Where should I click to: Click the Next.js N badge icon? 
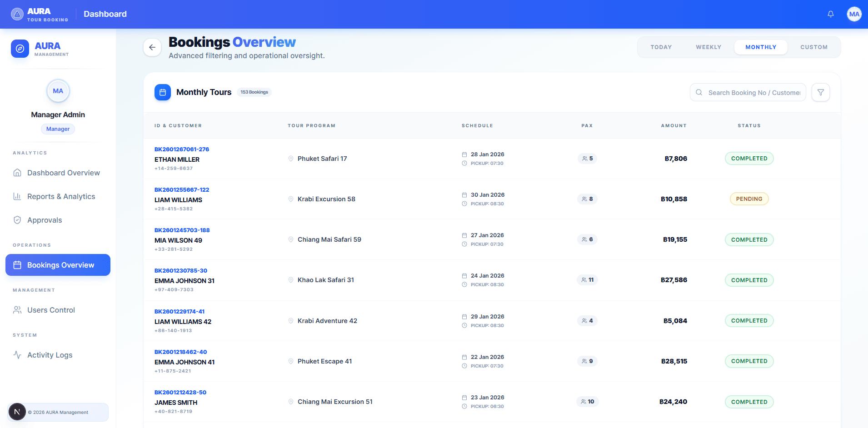17,412
